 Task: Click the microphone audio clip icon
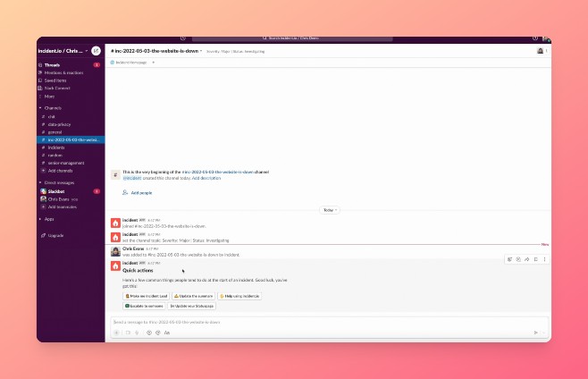[x=137, y=333]
